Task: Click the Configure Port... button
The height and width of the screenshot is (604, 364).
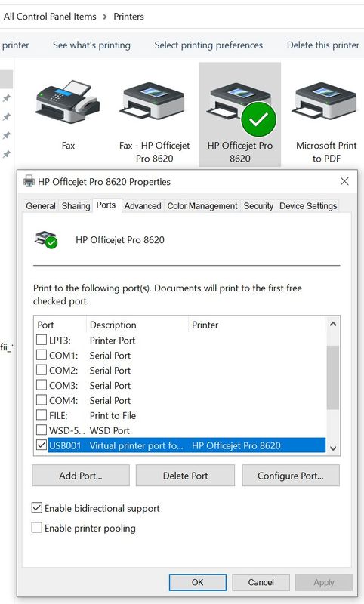Action: (291, 476)
